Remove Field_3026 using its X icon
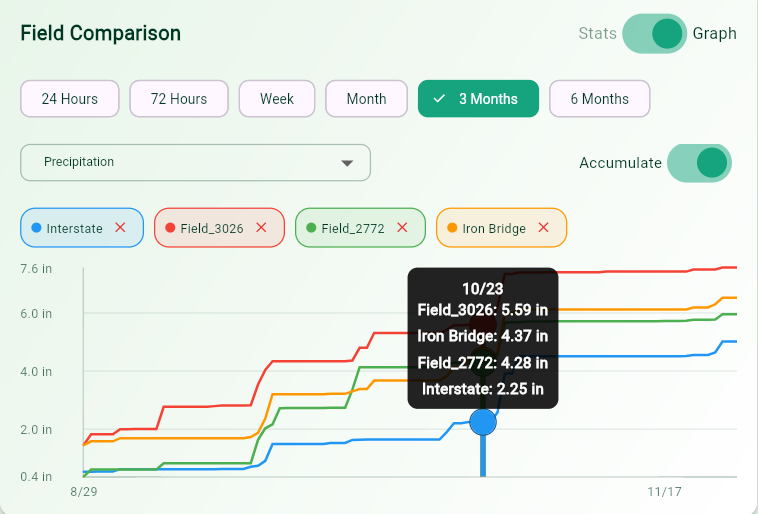Viewport: 758px width, 514px height. point(261,228)
